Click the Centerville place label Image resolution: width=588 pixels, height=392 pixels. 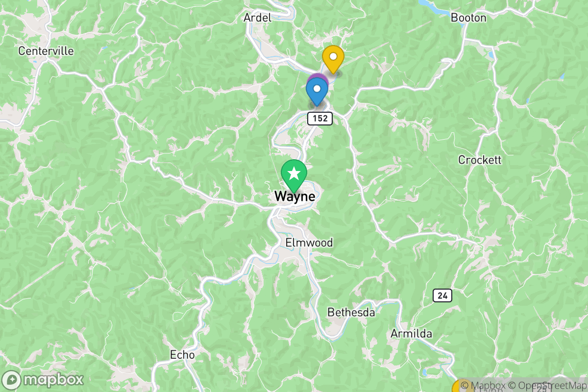46,50
